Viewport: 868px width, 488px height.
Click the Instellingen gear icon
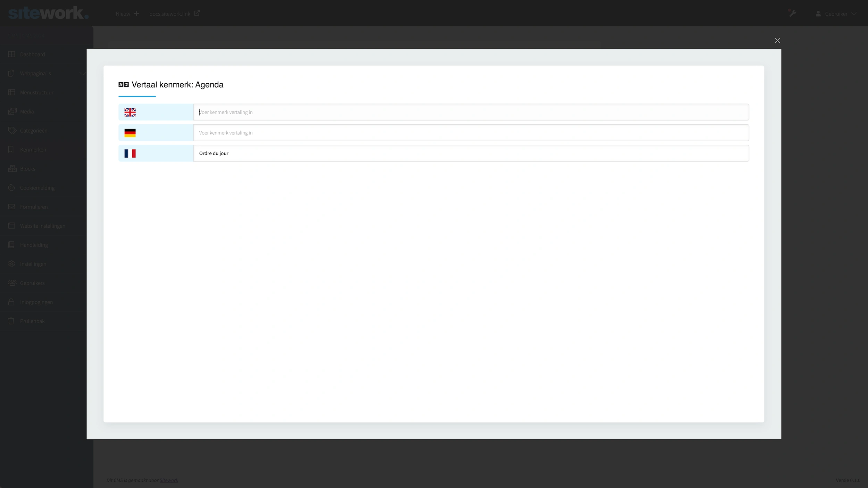coord(11,264)
